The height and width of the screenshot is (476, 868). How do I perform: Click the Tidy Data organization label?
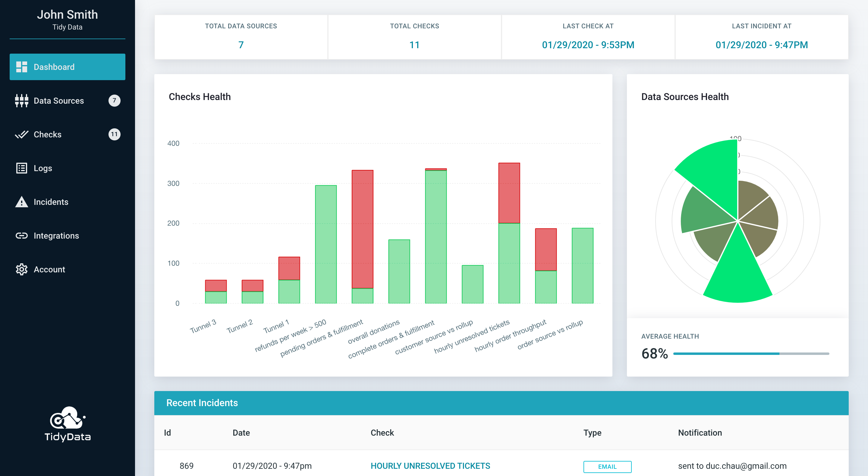(x=68, y=27)
